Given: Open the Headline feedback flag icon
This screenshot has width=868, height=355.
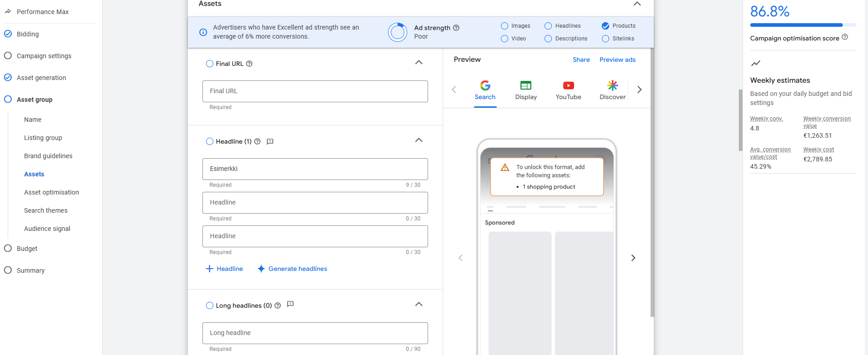Looking at the screenshot, I should click(x=270, y=141).
